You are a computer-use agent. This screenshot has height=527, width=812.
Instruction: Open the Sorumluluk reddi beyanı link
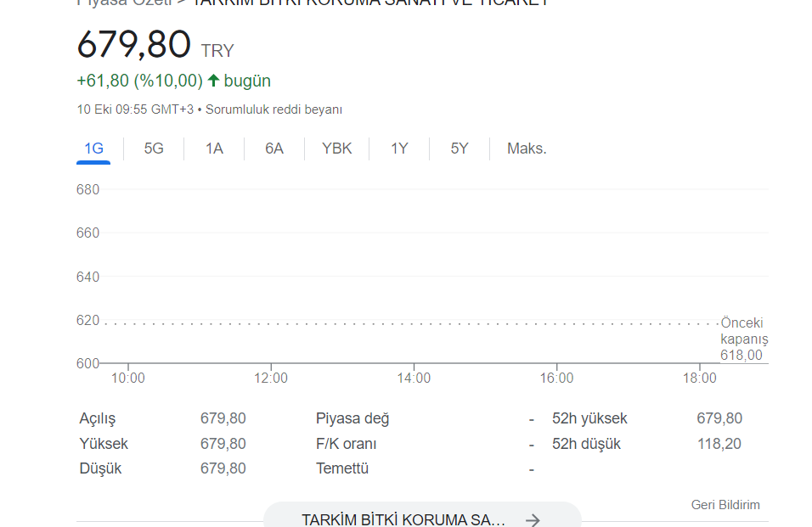(x=274, y=109)
